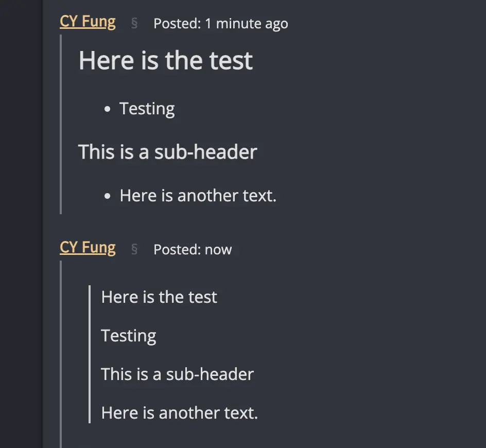The image size is (486, 448).
Task: Click the bullet dot before "Testing"
Action: (x=107, y=109)
